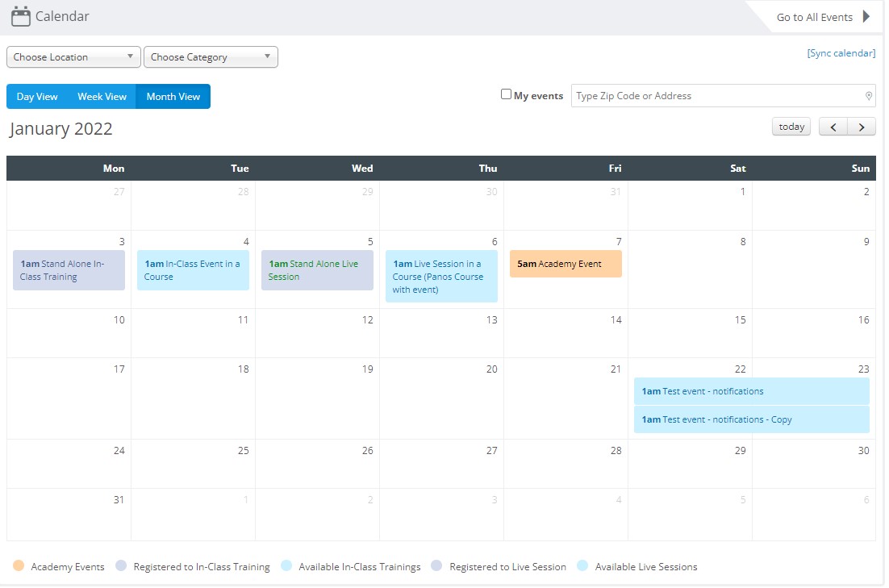This screenshot has height=588, width=889.
Task: Select day number 8
Action: point(743,241)
